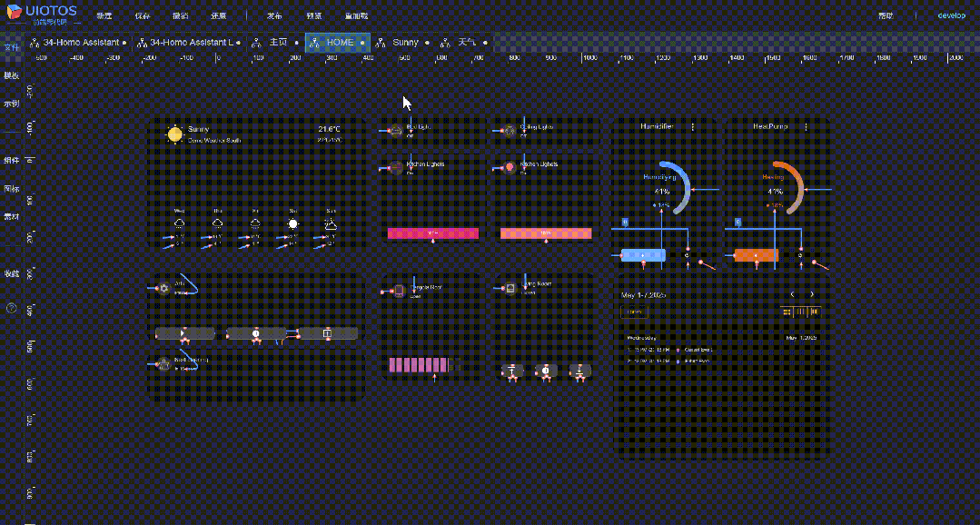Click the Now Playing device icon
Screen dimensions: 980x525
[x=163, y=363]
